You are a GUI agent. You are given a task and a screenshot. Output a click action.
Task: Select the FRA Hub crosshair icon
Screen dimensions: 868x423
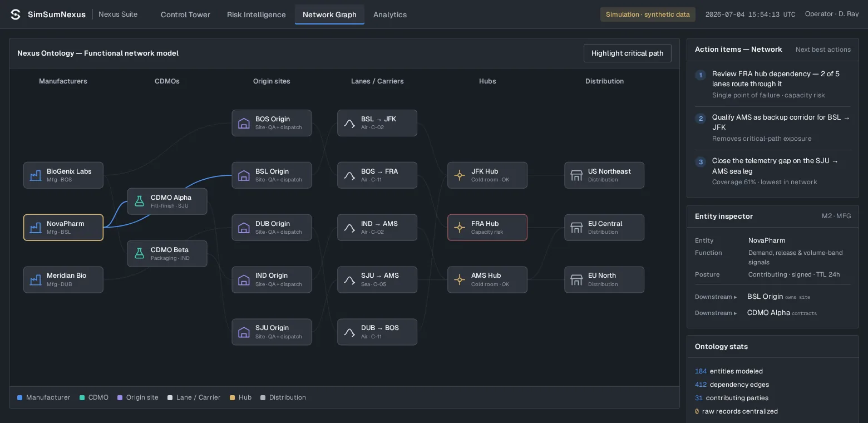point(460,228)
